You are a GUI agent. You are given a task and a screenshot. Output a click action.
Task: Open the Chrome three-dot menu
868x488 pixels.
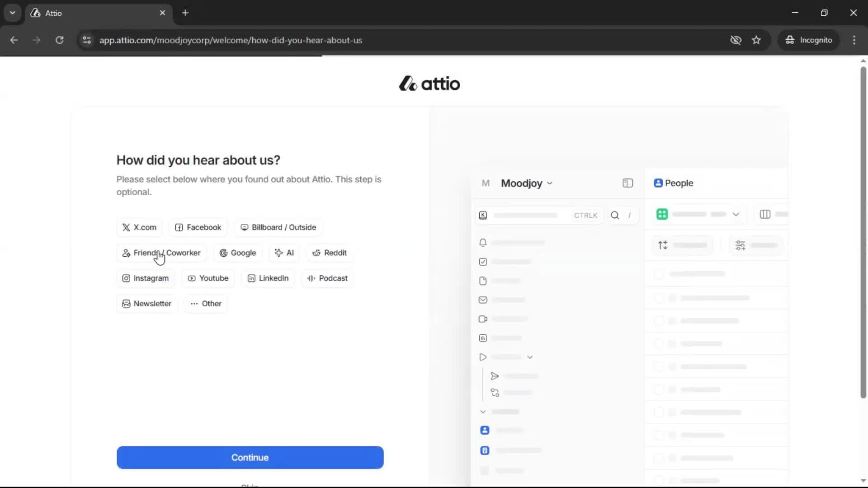(x=854, y=40)
